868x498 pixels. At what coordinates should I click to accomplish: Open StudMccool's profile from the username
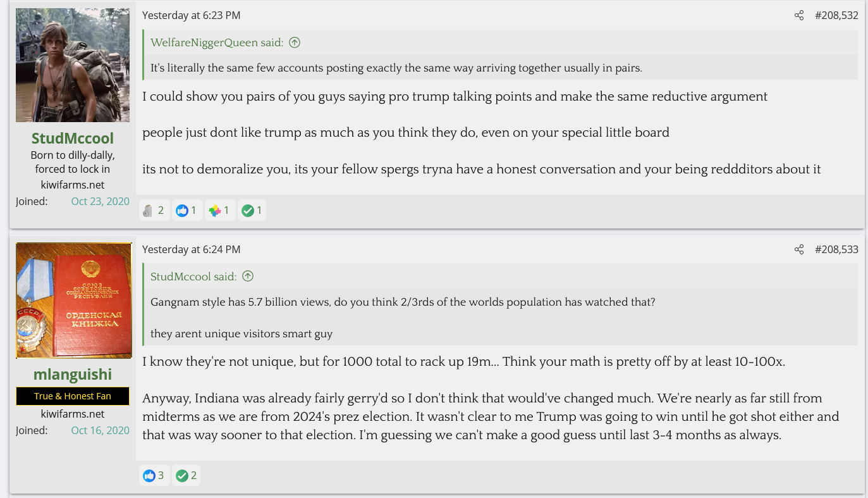pyautogui.click(x=73, y=138)
